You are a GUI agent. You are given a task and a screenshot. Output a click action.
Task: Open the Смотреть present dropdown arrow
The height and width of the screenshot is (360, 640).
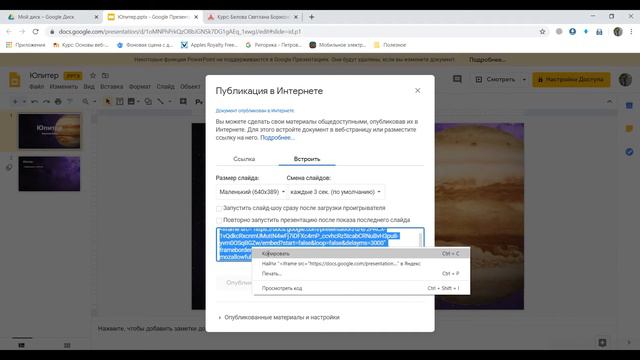click(524, 79)
